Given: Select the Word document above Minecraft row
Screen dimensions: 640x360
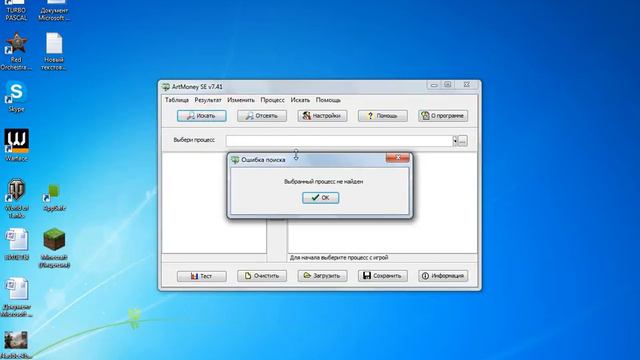Looking at the screenshot, I should pos(16,244).
